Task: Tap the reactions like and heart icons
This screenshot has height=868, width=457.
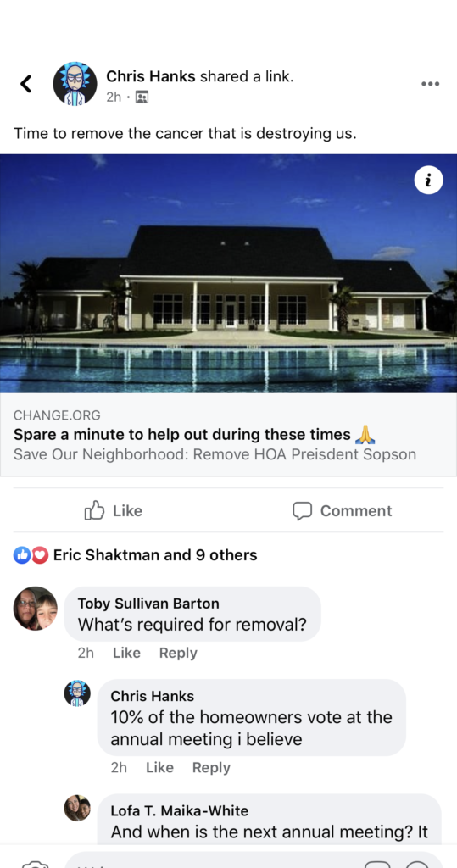Action: (31, 554)
